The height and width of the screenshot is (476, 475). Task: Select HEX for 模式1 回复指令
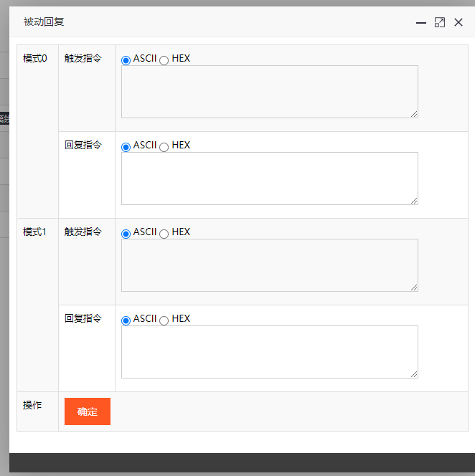tap(164, 320)
